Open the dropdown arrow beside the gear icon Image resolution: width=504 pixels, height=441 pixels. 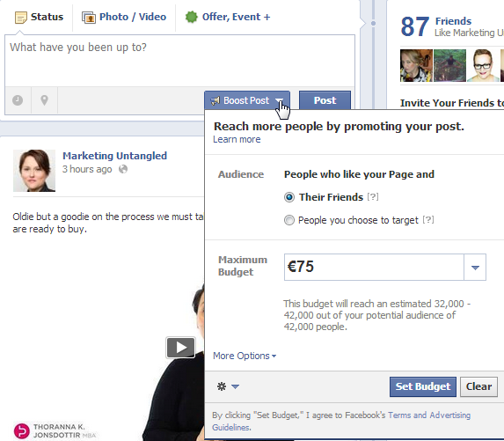pyautogui.click(x=235, y=386)
